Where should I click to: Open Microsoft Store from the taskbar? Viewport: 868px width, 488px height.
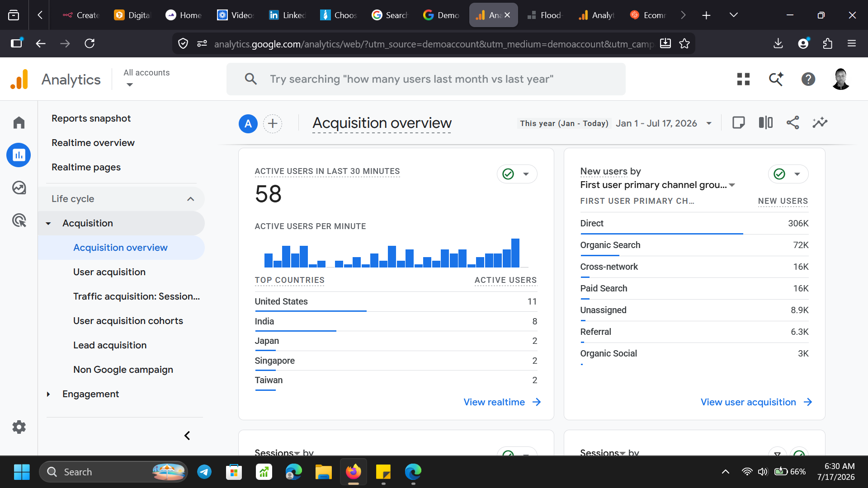coord(234,472)
